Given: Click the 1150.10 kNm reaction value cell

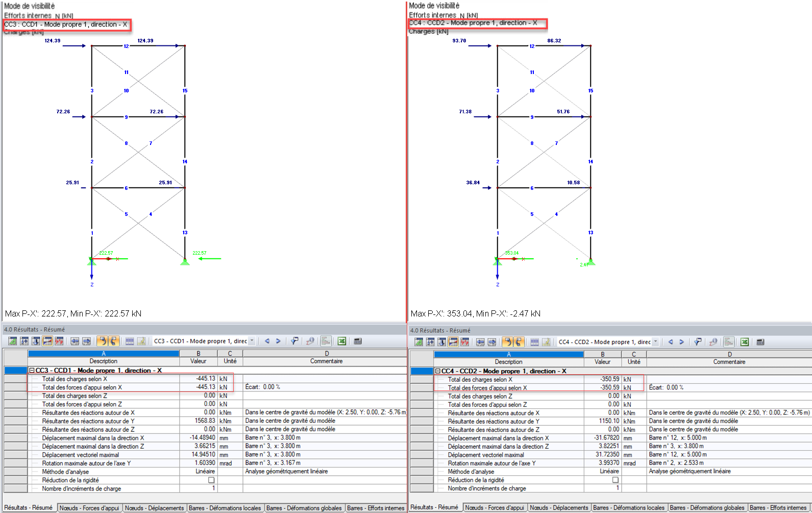Looking at the screenshot, I should click(x=603, y=421).
